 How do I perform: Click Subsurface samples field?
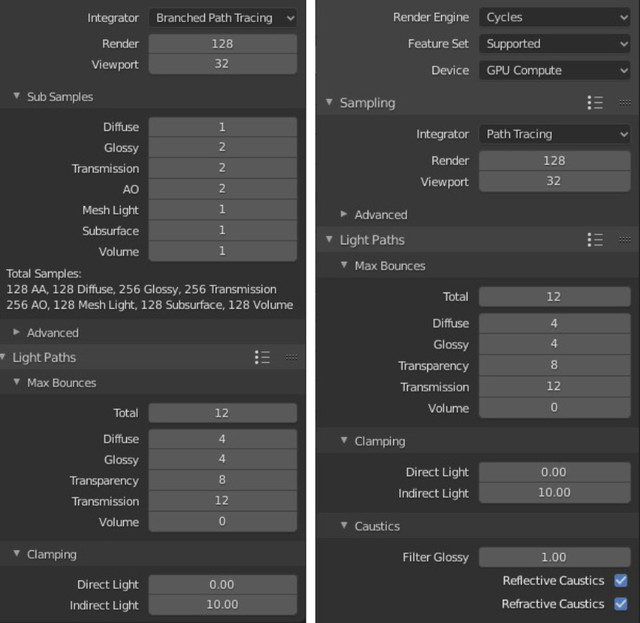click(x=222, y=231)
